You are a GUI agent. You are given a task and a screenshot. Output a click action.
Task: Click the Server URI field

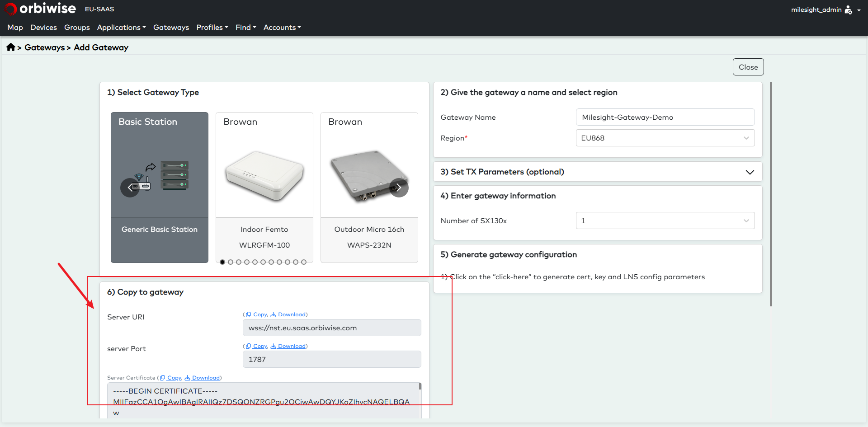coord(332,328)
